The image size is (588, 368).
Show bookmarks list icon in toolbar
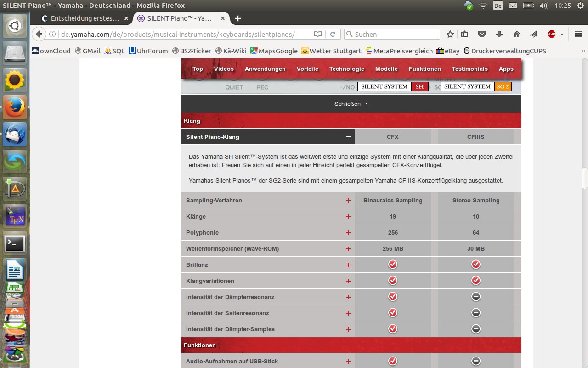click(x=464, y=34)
